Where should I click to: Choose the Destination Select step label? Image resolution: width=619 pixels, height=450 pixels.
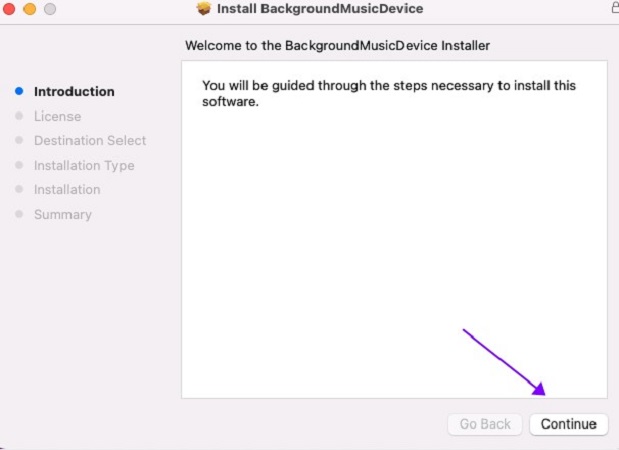[x=90, y=141]
